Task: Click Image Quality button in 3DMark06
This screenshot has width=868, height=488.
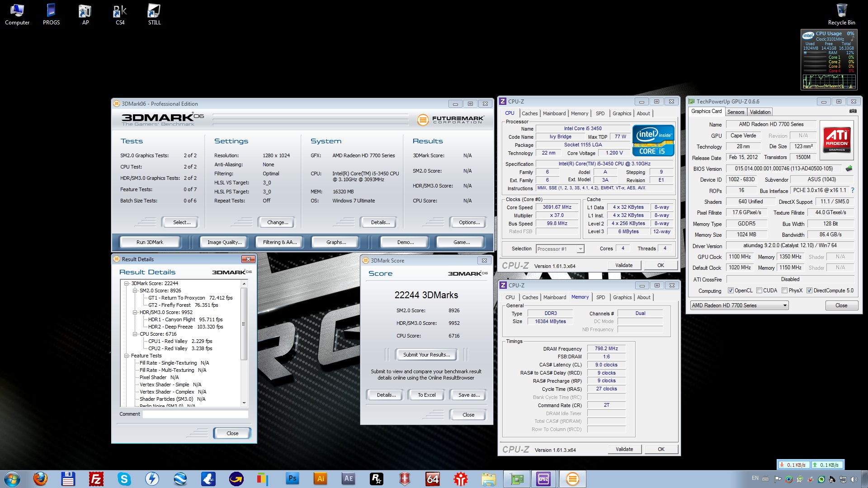Action: (224, 242)
